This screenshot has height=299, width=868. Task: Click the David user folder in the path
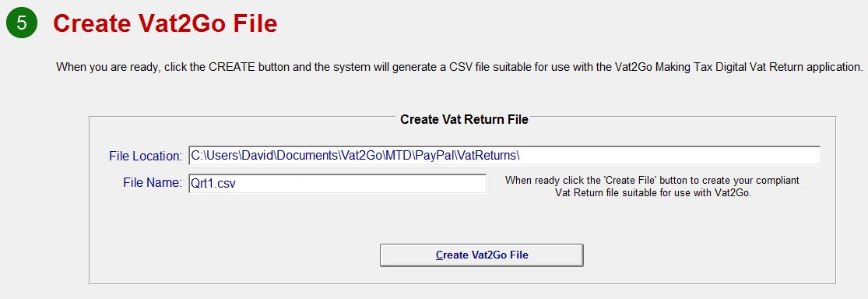256,156
